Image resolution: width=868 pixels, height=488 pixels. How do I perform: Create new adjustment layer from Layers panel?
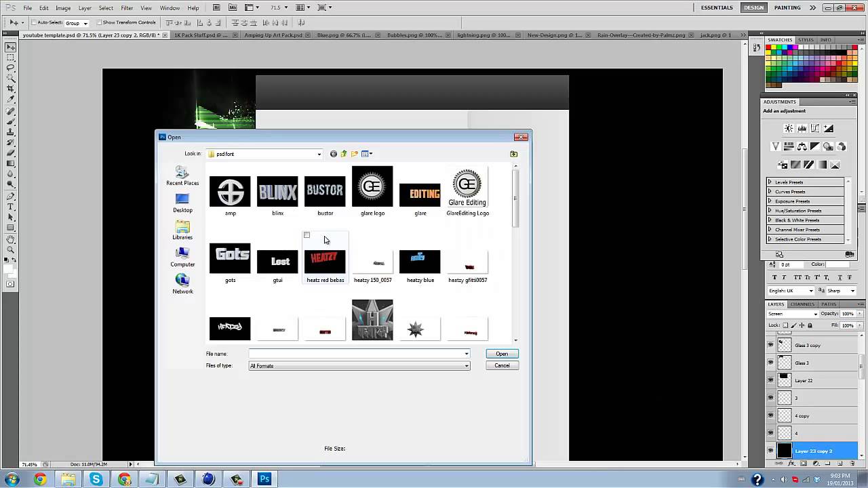coord(816,464)
